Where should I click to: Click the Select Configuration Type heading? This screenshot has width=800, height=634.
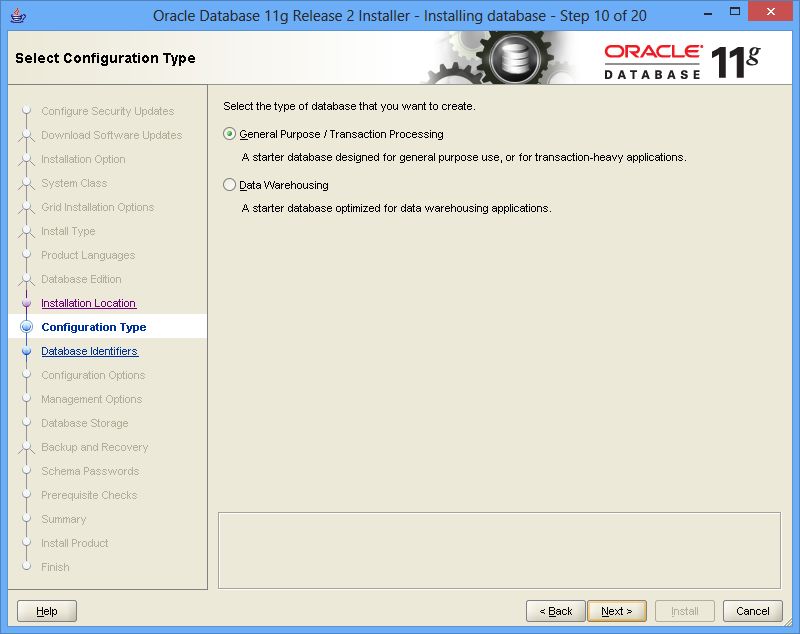[x=105, y=58]
